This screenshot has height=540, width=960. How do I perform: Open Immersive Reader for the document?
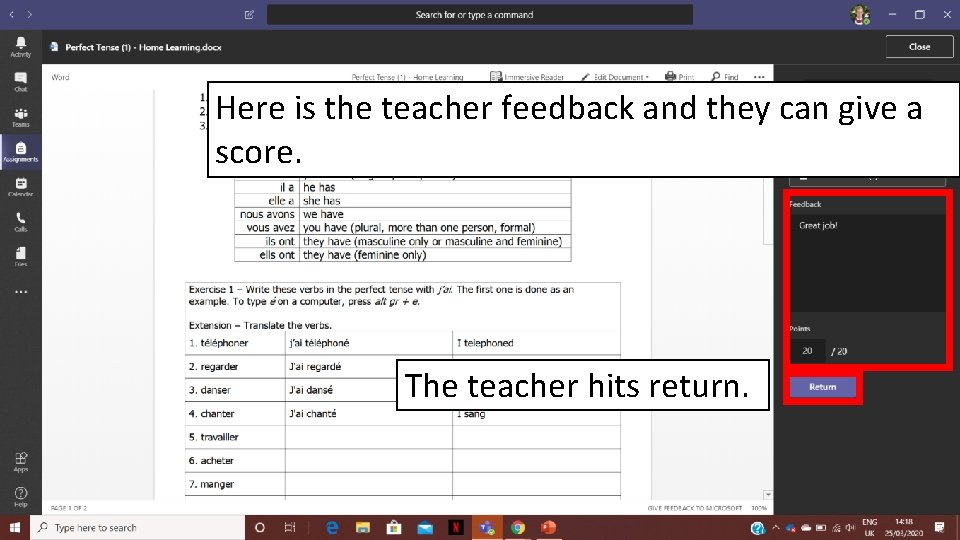527,77
